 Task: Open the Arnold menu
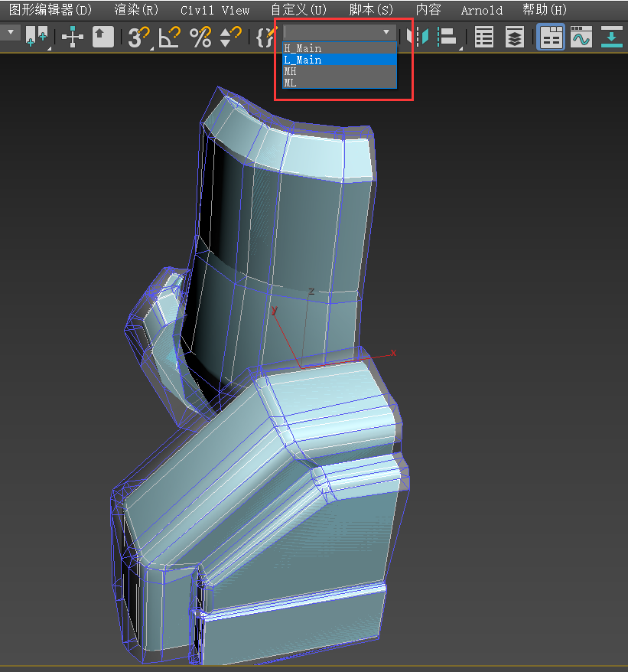point(482,10)
